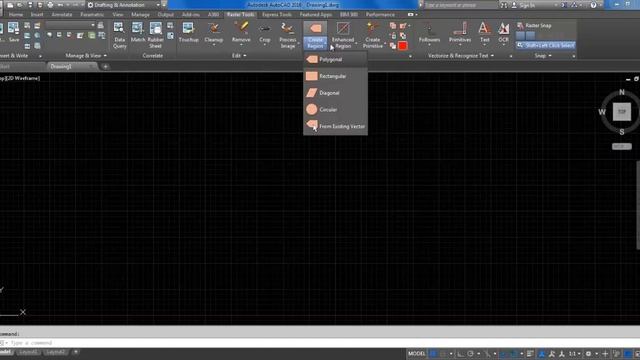640x360 pixels.
Task: Open the workspace switching gear in status bar
Action: pyautogui.click(x=588, y=353)
